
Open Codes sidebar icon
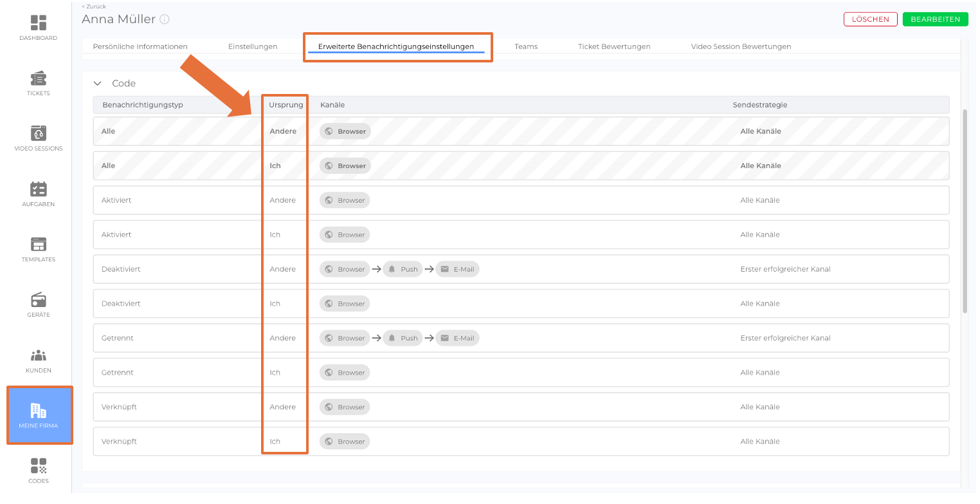(x=39, y=466)
